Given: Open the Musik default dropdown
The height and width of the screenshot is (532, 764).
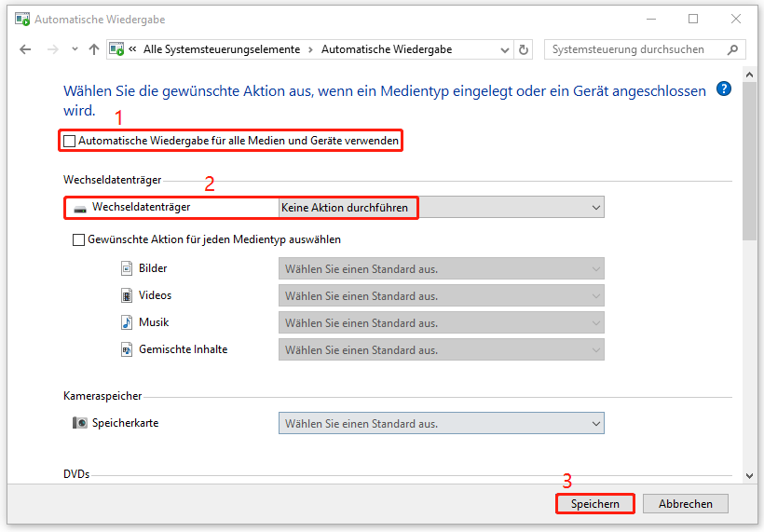Looking at the screenshot, I should click(x=442, y=323).
